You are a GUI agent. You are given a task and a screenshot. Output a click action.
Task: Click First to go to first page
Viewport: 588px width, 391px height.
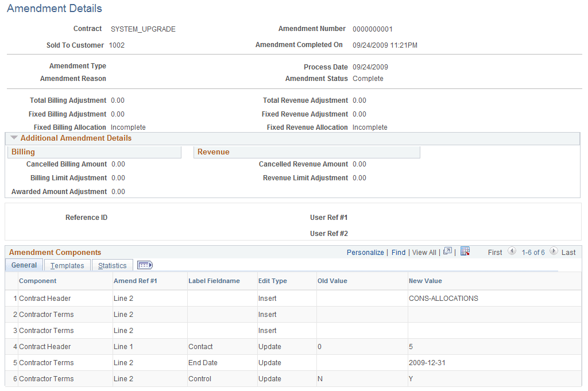click(x=494, y=251)
